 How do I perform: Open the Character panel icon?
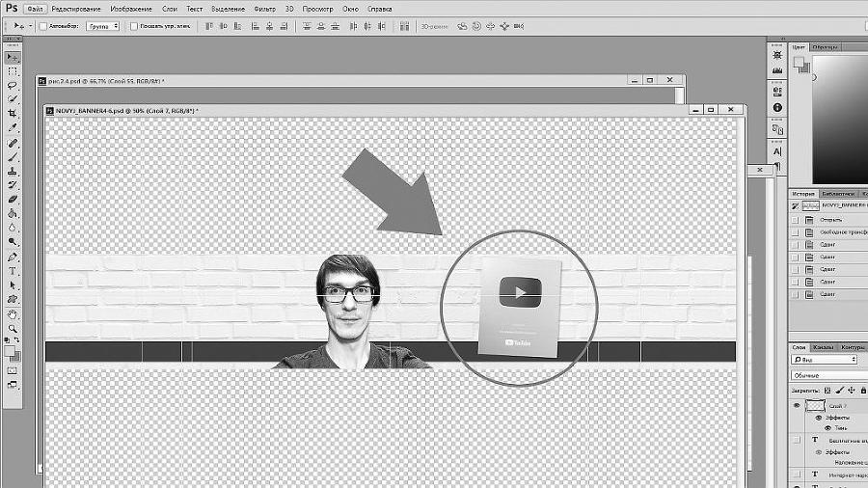(x=777, y=151)
